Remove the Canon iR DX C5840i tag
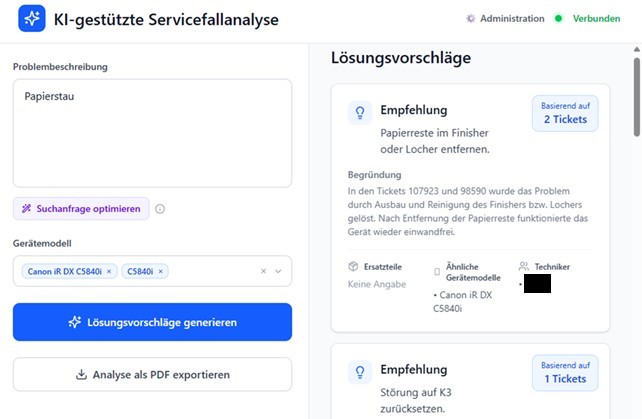 [x=109, y=271]
